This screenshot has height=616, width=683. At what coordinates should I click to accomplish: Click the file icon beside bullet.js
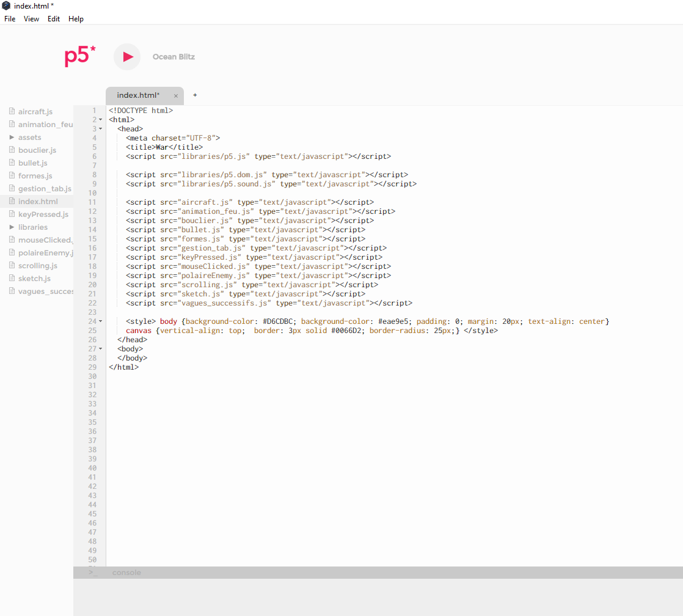pyautogui.click(x=12, y=163)
